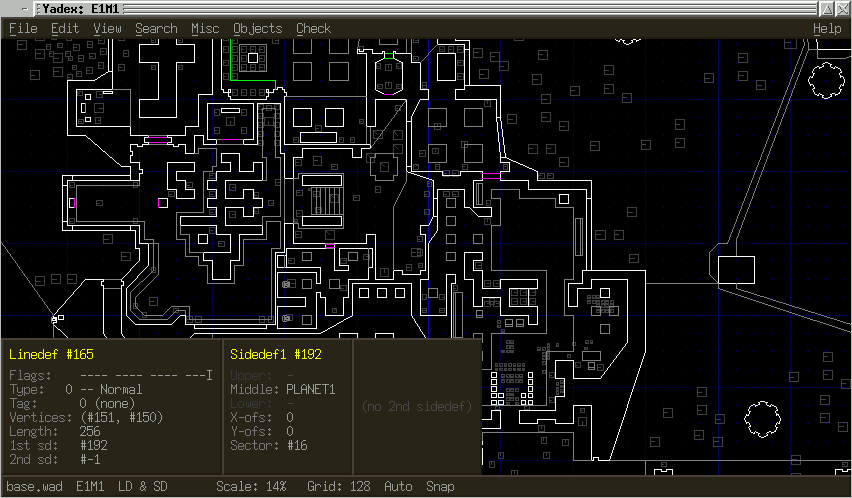Open the Objects menu

click(258, 29)
